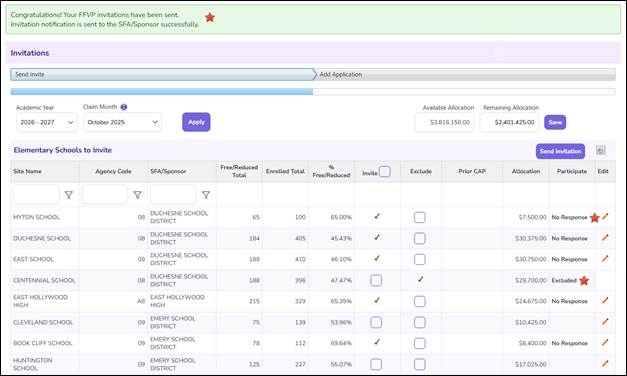This screenshot has width=627, height=376.
Task: Click the CENTENNIAL SCHOOL site name
Action: click(44, 280)
